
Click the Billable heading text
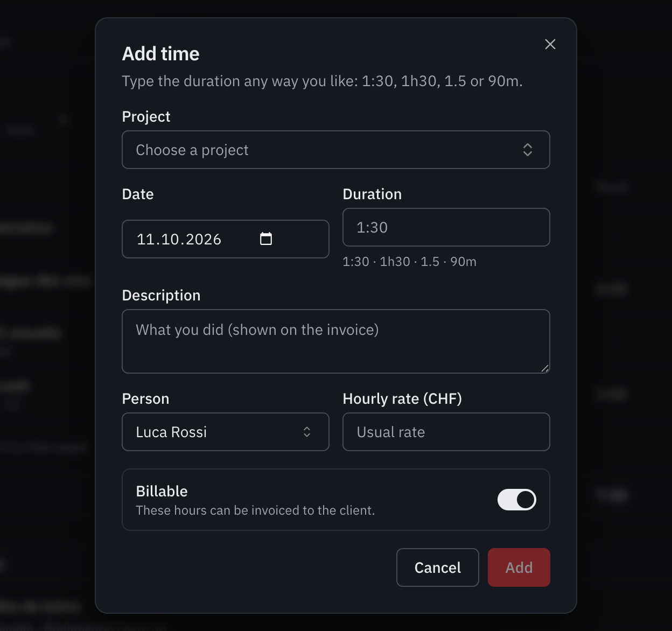pyautogui.click(x=162, y=492)
